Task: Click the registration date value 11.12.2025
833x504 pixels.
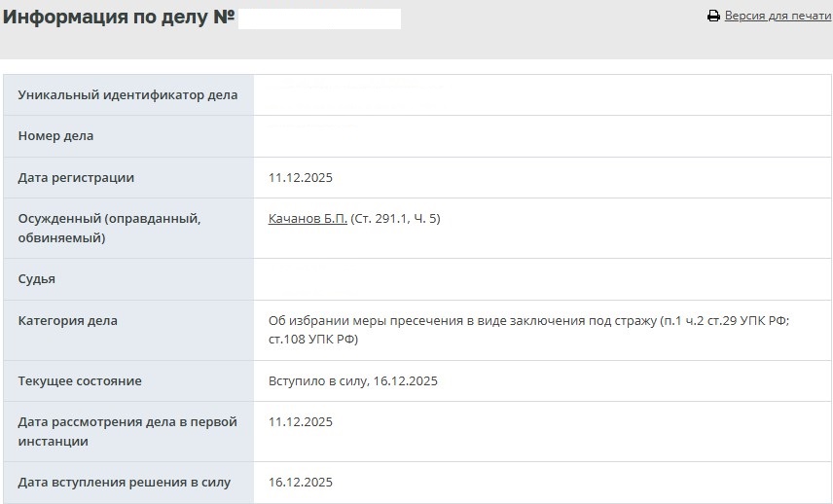Action: point(301,178)
